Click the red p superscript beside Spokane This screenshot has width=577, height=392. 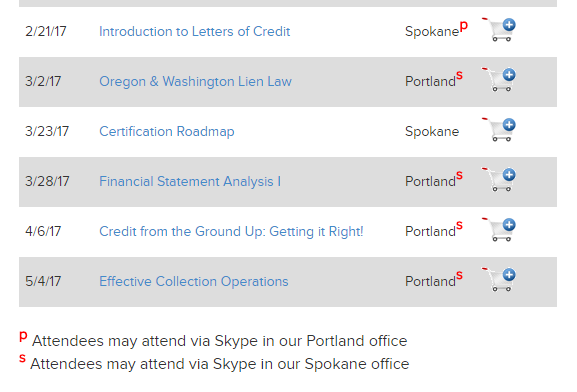(x=464, y=26)
